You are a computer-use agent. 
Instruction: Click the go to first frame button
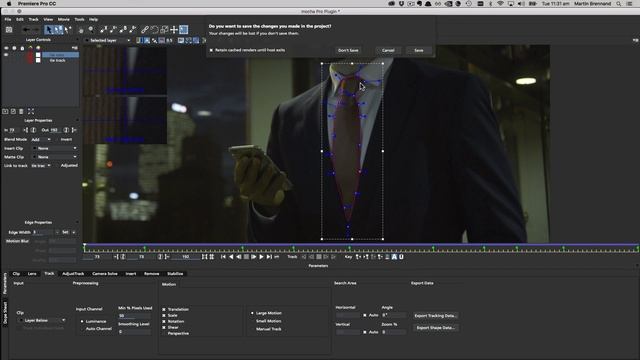point(223,257)
